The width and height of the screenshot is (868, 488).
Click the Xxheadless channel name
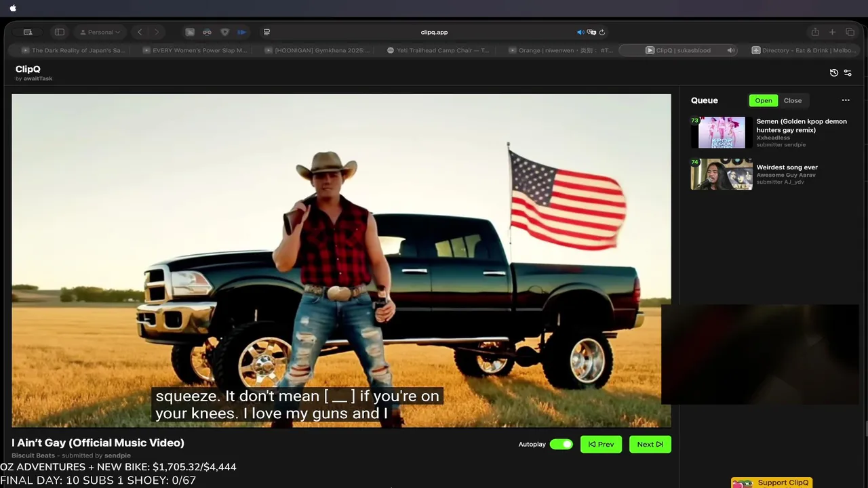tap(773, 138)
